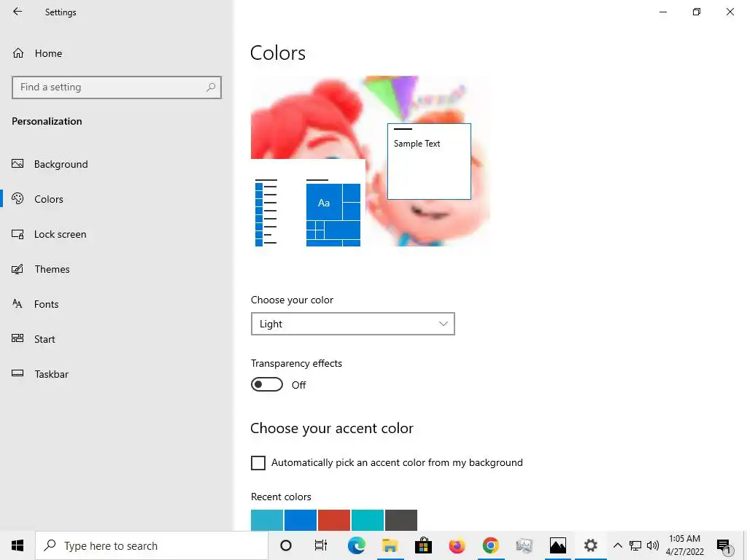Open Task View on the taskbar
This screenshot has height=560, width=747.
pyautogui.click(x=321, y=545)
